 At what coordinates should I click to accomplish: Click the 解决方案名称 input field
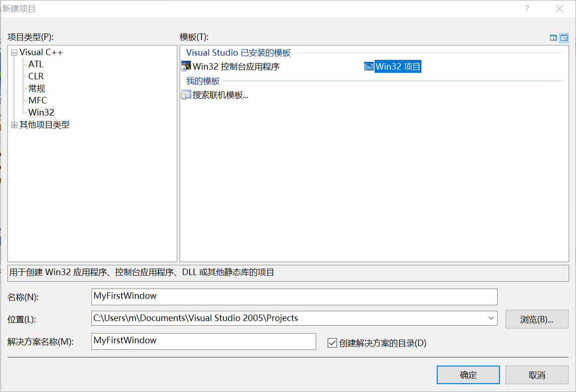click(x=203, y=341)
